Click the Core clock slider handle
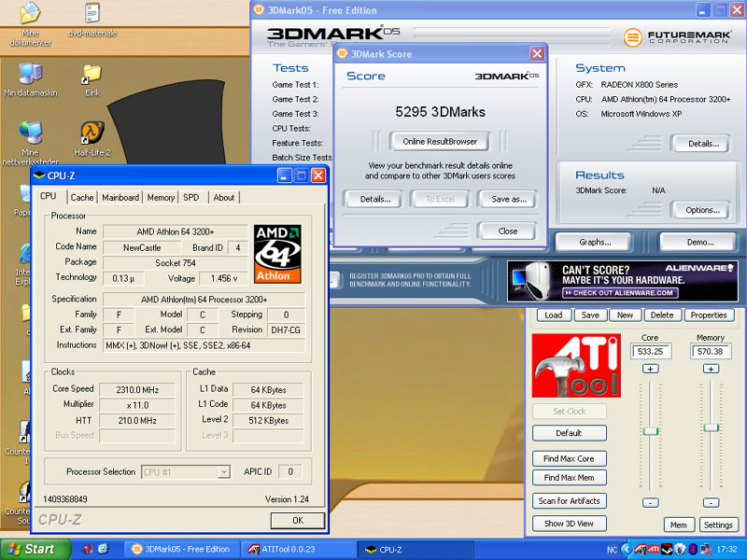This screenshot has width=747, height=560. [650, 431]
